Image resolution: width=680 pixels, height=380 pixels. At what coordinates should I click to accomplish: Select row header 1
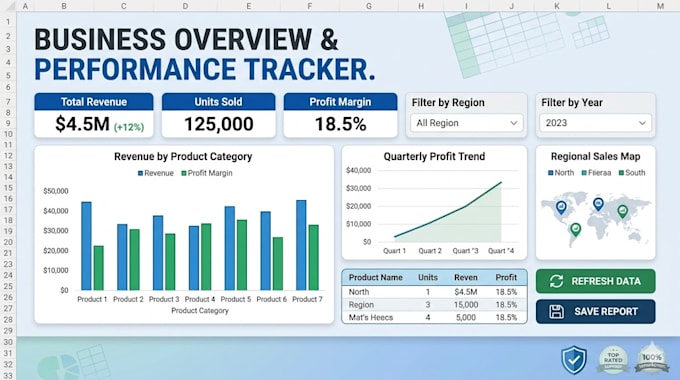(8, 22)
